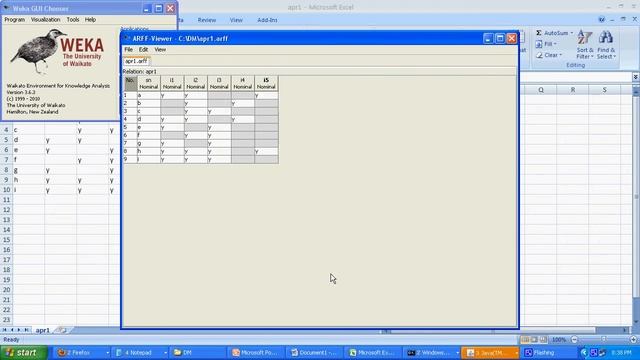
Task: Click the 'i4 Nominal' column header
Action: pos(242,83)
